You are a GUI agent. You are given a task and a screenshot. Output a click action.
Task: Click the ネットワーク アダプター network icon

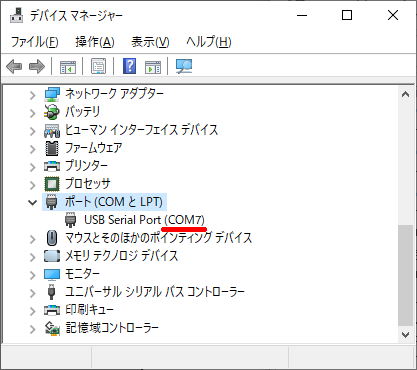[x=52, y=94]
